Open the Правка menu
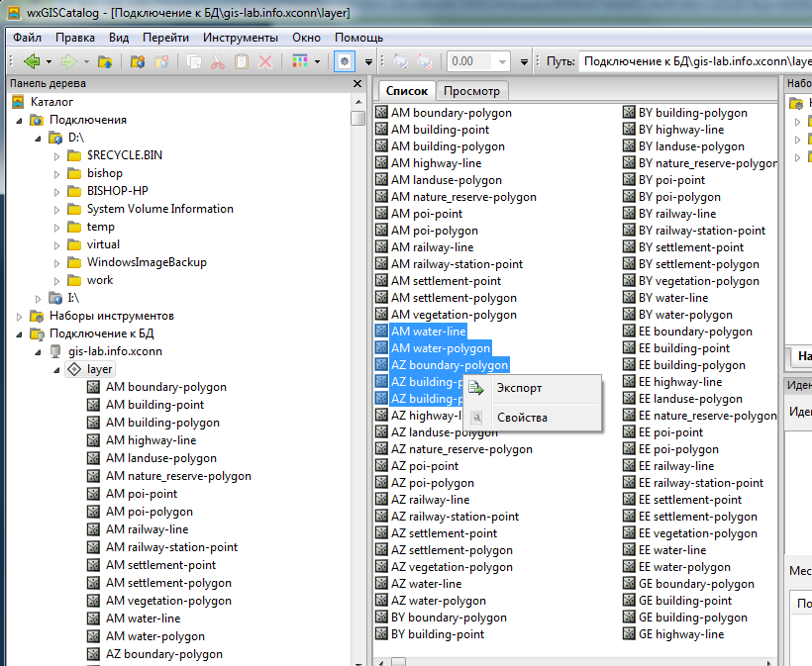The image size is (812, 666). [75, 38]
